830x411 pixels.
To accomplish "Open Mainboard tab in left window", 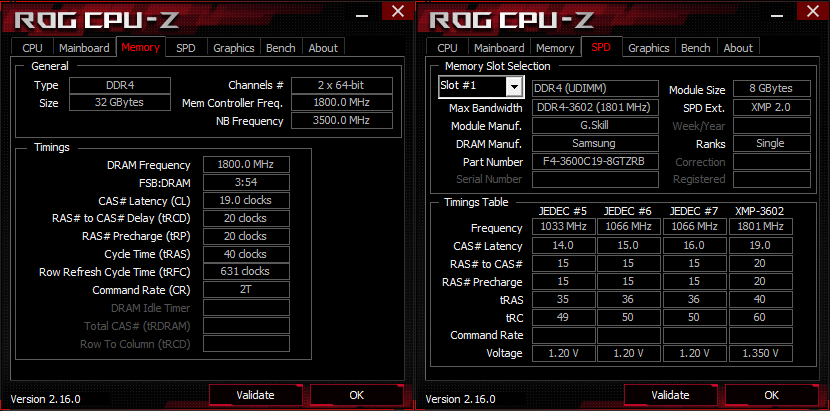I will (84, 48).
